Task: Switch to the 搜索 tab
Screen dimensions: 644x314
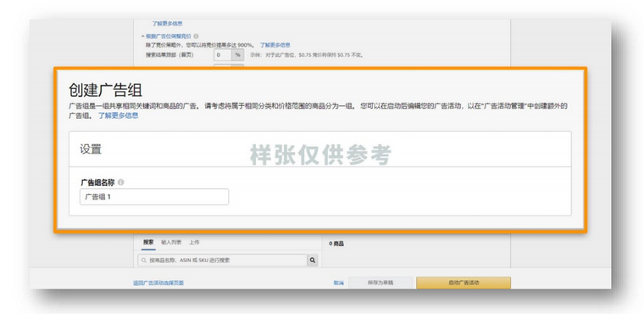Action: pyautogui.click(x=148, y=243)
